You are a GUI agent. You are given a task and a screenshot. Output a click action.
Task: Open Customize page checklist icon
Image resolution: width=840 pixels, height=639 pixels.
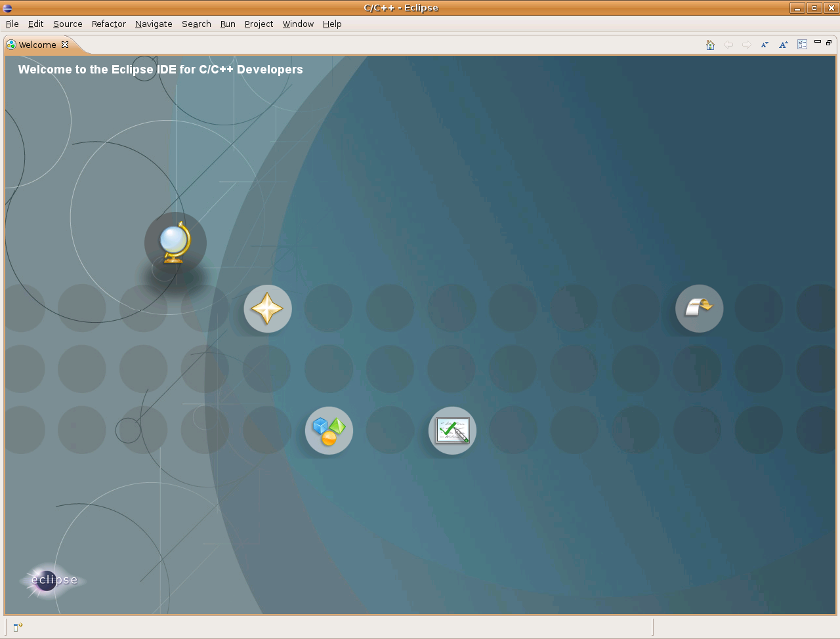tap(802, 45)
